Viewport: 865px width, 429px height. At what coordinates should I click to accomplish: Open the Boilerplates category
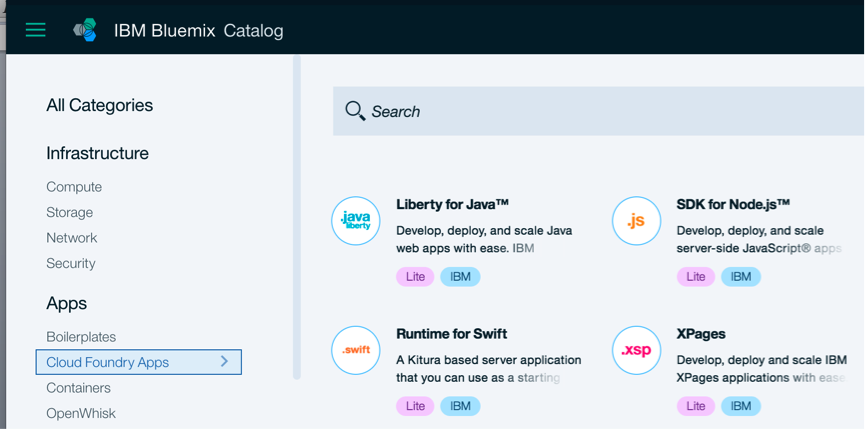pyautogui.click(x=81, y=337)
